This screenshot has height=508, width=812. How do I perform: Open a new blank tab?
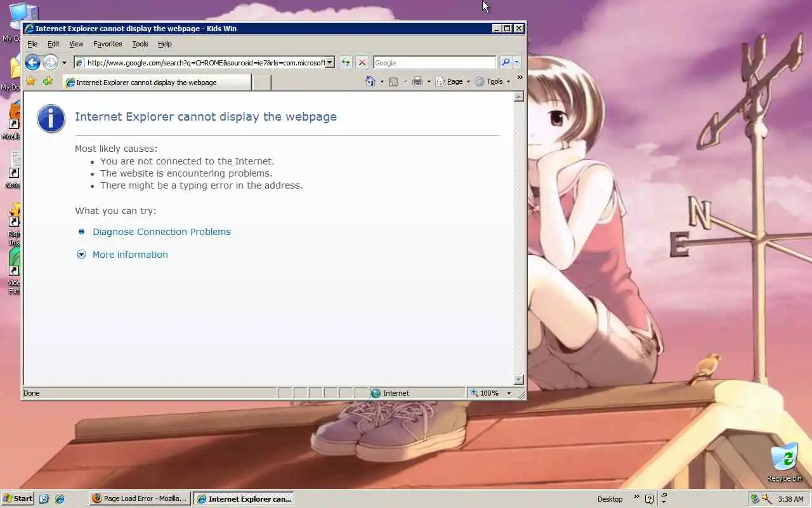[x=261, y=83]
